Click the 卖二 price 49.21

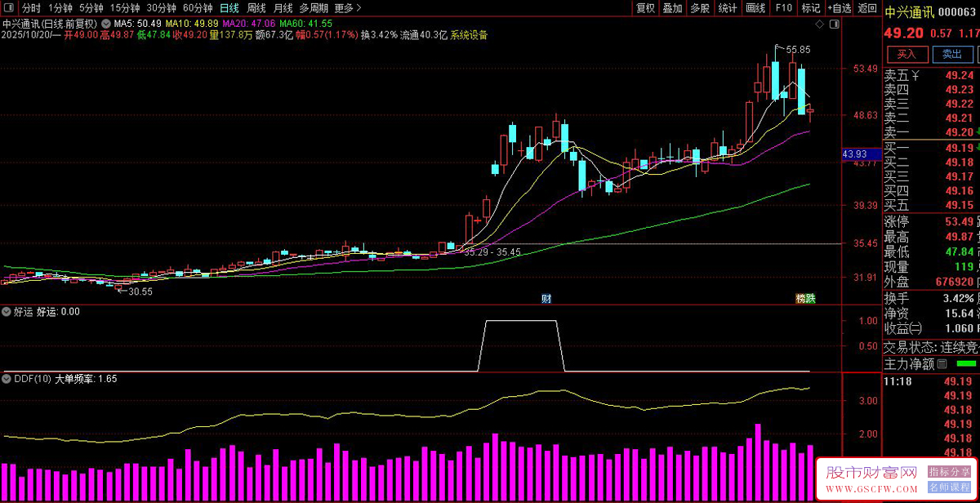coord(960,118)
